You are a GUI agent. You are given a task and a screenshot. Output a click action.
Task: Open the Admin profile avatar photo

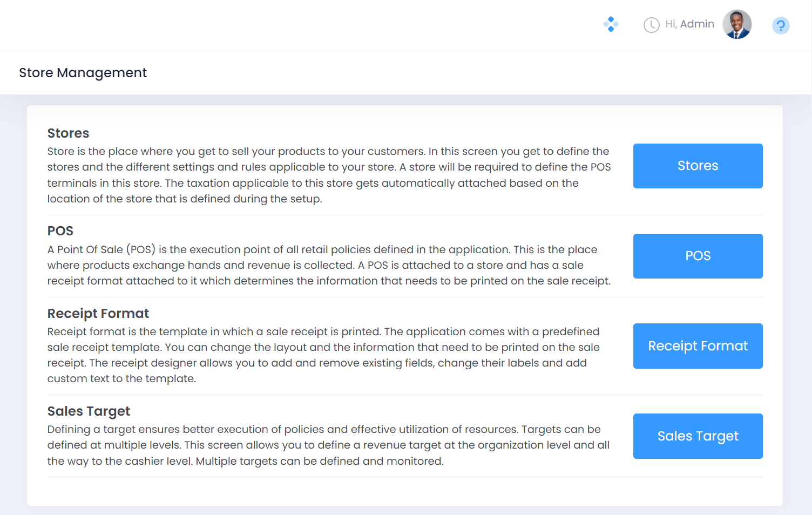[x=737, y=24]
